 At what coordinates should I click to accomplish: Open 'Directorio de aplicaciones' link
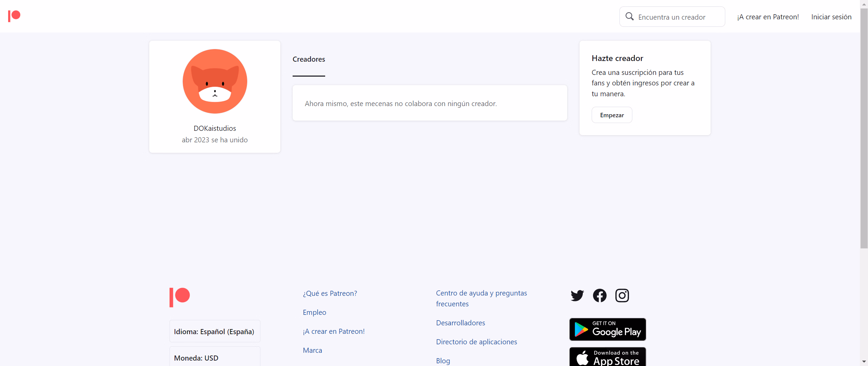(476, 342)
